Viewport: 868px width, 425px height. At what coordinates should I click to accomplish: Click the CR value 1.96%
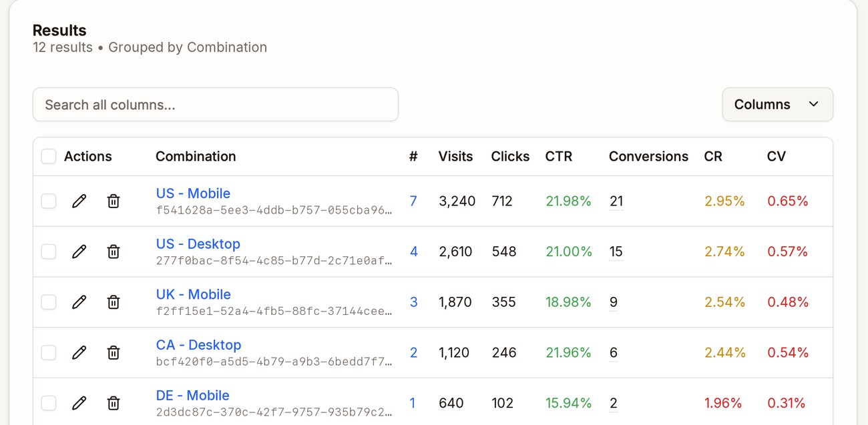tap(723, 403)
